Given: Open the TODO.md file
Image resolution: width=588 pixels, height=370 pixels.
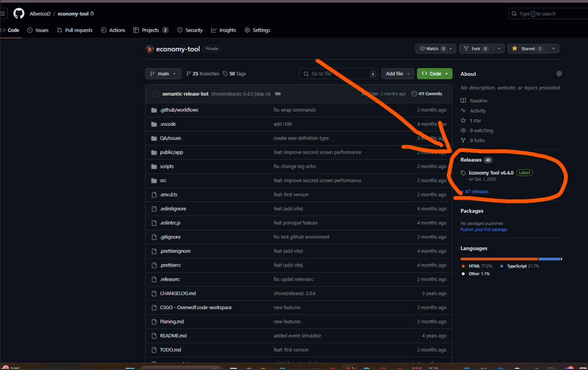Looking at the screenshot, I should (x=171, y=350).
